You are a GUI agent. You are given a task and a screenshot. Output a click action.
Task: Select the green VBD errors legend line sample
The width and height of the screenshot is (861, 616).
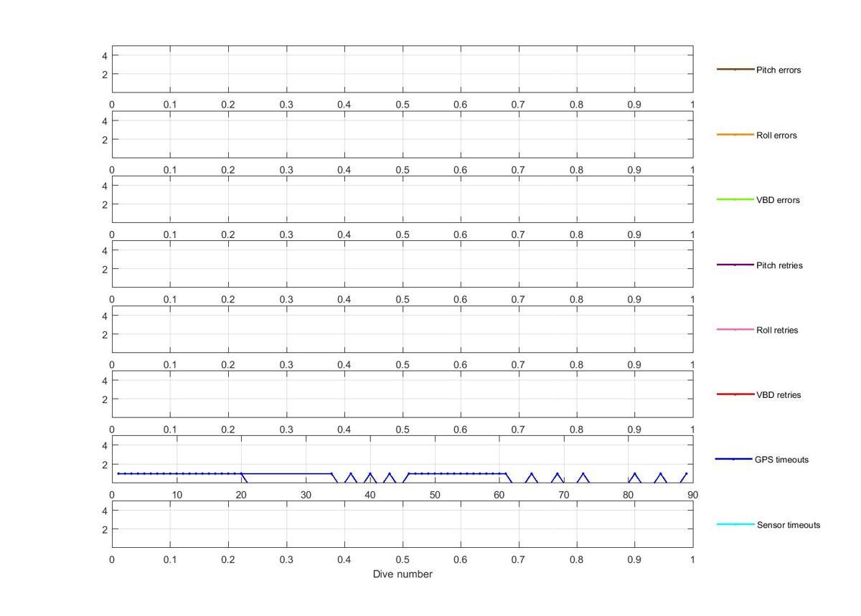[735, 199]
